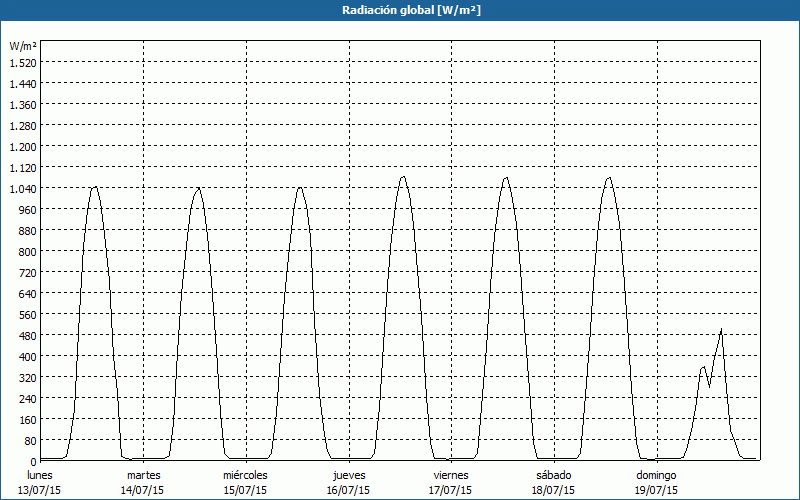
Task: Select the "sábado" day label
Action: tap(555, 475)
